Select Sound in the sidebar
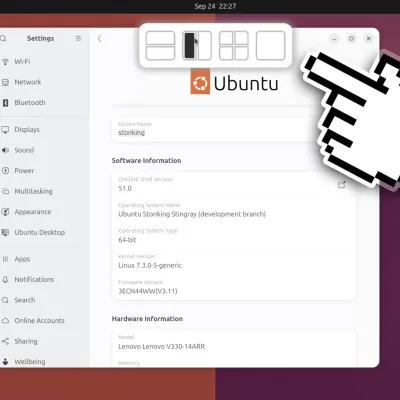The width and height of the screenshot is (400, 400). point(40,150)
